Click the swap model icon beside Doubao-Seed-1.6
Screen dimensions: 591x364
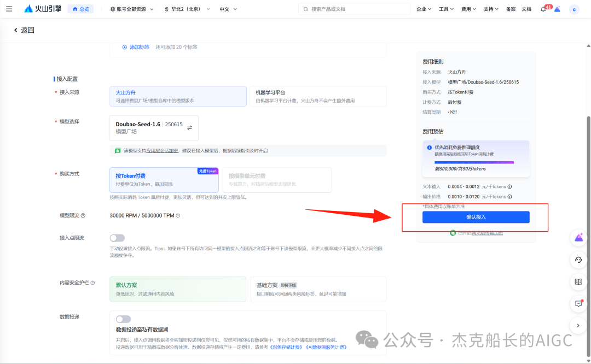click(189, 127)
